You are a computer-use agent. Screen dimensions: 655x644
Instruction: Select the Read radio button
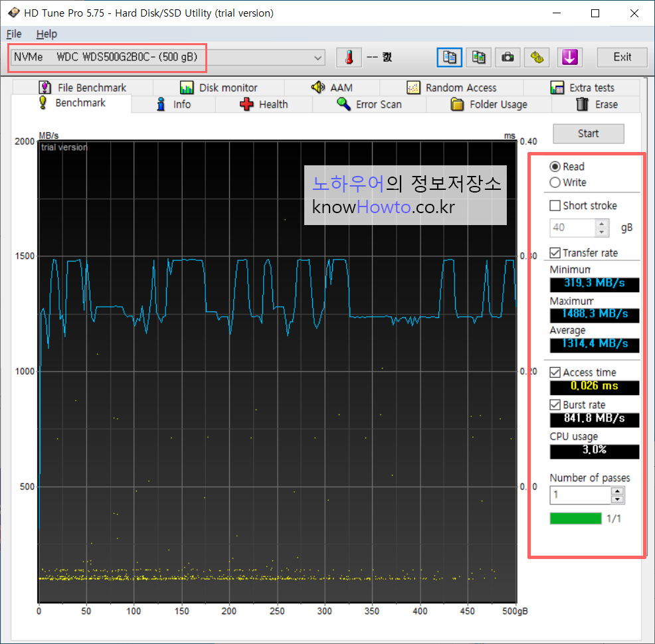pyautogui.click(x=555, y=167)
